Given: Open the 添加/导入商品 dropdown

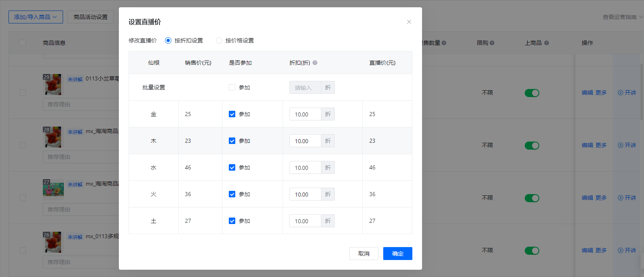Looking at the screenshot, I should pos(36,17).
